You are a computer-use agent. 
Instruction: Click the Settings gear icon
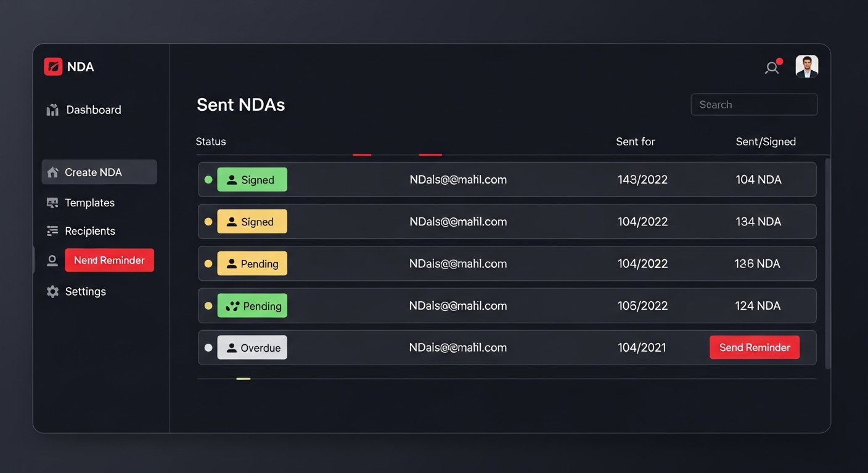[52, 291]
